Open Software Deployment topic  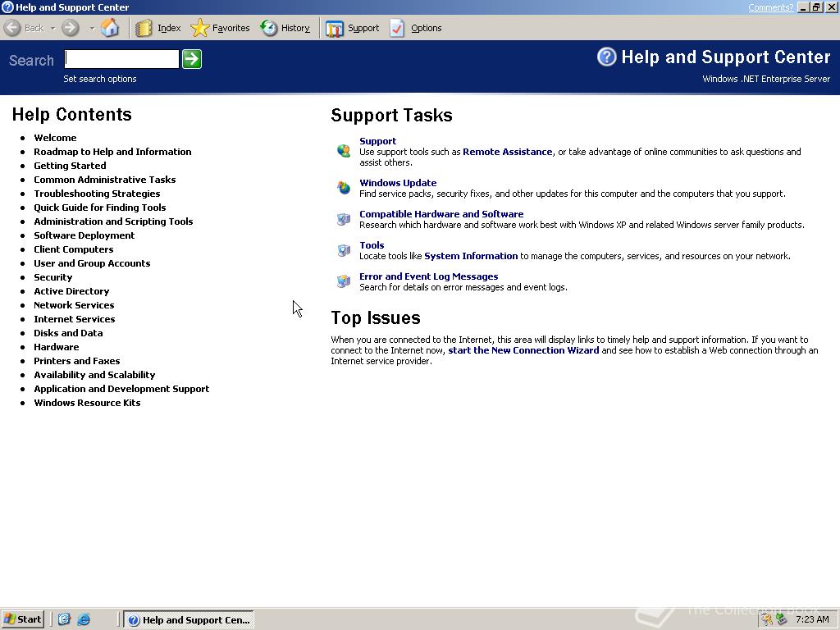tap(84, 235)
